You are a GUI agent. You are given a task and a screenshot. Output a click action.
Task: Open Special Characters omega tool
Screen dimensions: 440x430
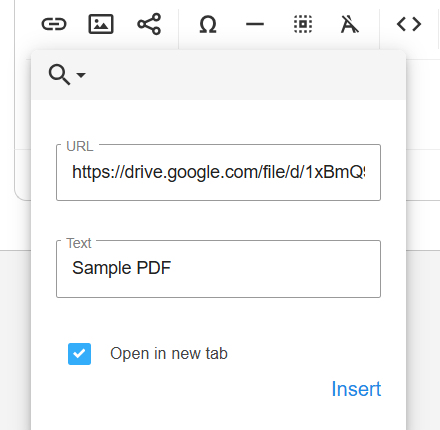point(208,25)
